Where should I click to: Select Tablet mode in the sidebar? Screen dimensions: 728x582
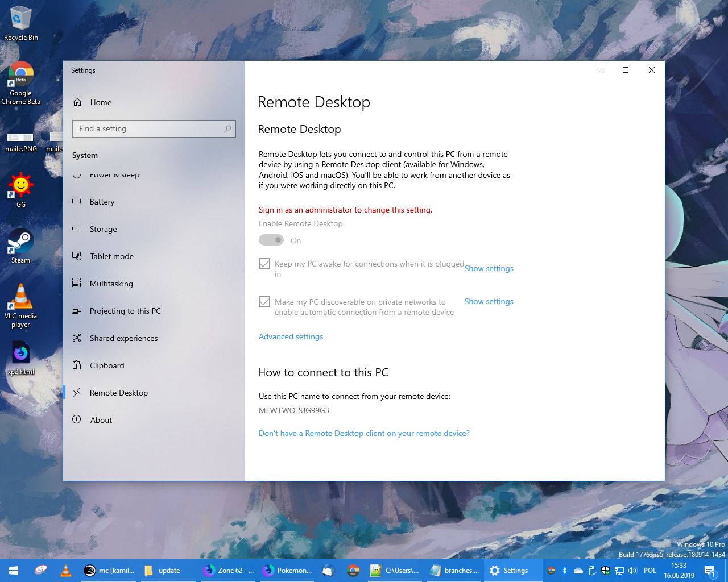pos(111,256)
